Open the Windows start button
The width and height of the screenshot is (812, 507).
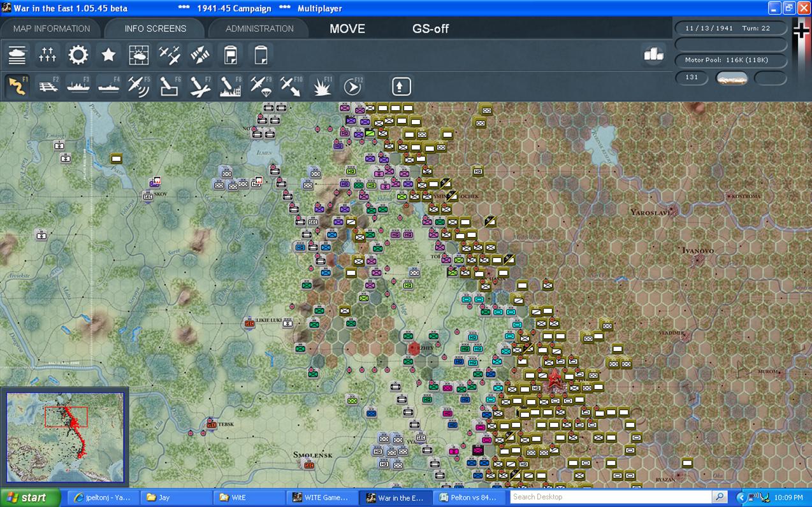coord(31,497)
